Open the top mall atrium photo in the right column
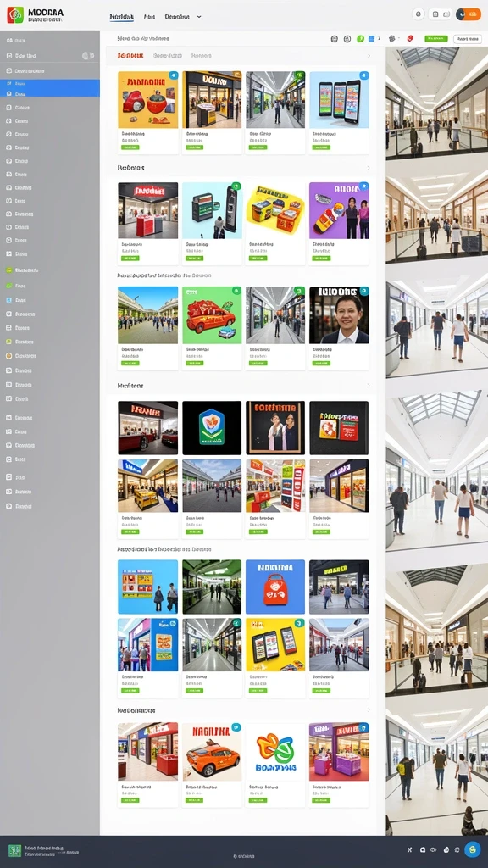 coord(437,103)
